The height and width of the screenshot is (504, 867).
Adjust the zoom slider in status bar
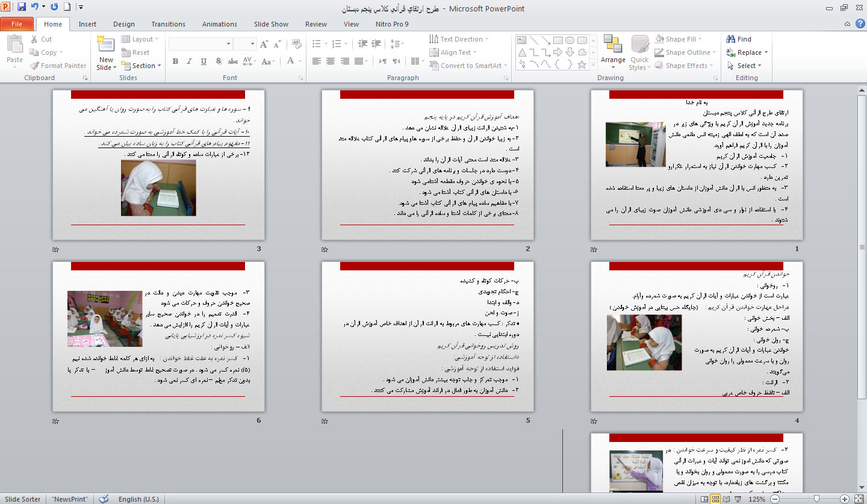pyautogui.click(x=817, y=499)
